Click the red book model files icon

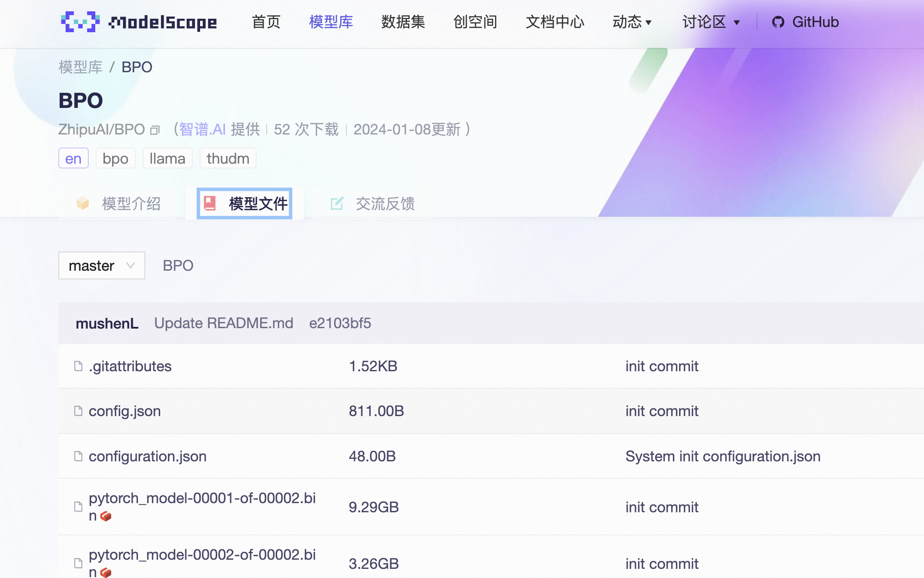pos(210,203)
